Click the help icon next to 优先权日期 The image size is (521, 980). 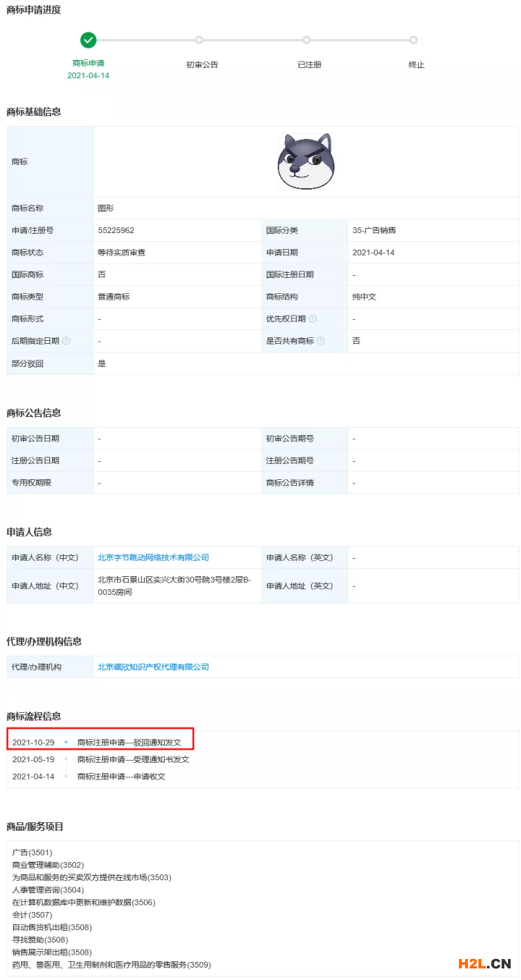coord(313,319)
